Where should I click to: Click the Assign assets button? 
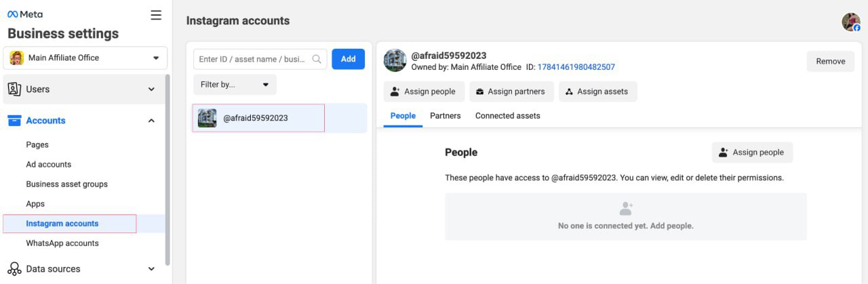(x=597, y=92)
